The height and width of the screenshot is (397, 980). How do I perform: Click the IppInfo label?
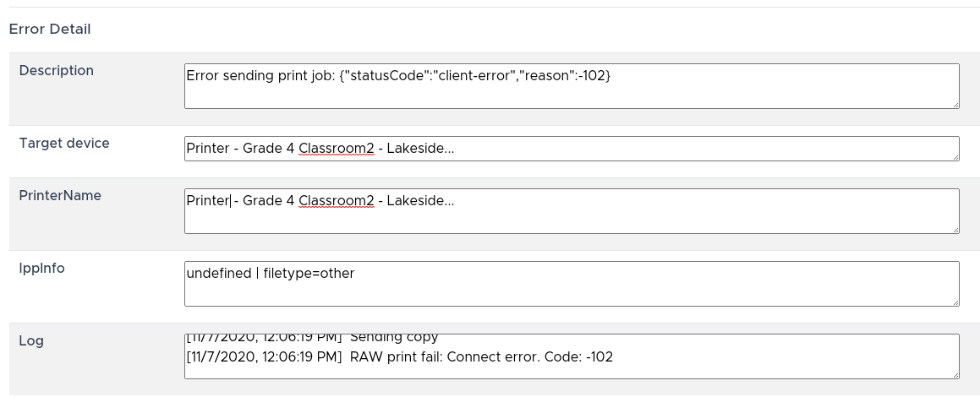click(x=42, y=269)
